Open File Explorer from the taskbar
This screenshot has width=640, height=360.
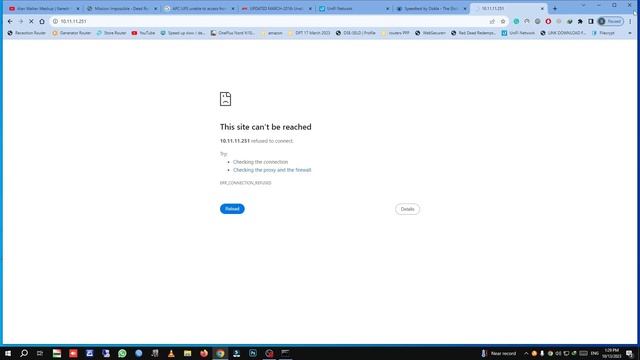187,353
